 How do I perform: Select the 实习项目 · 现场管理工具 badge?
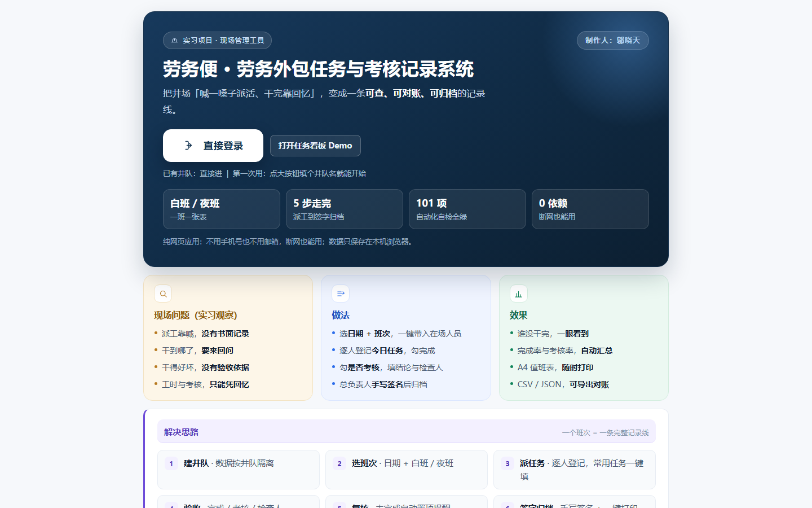(x=217, y=41)
